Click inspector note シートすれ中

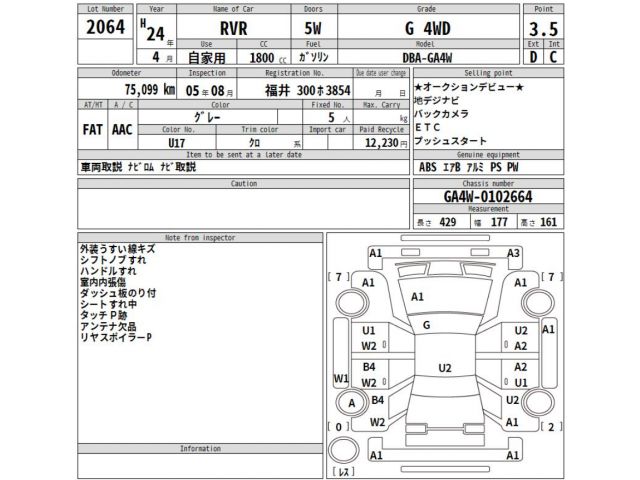click(108, 304)
